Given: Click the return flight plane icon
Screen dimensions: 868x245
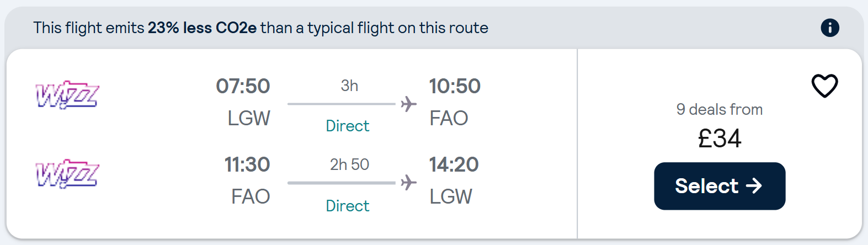Looking at the screenshot, I should (408, 182).
